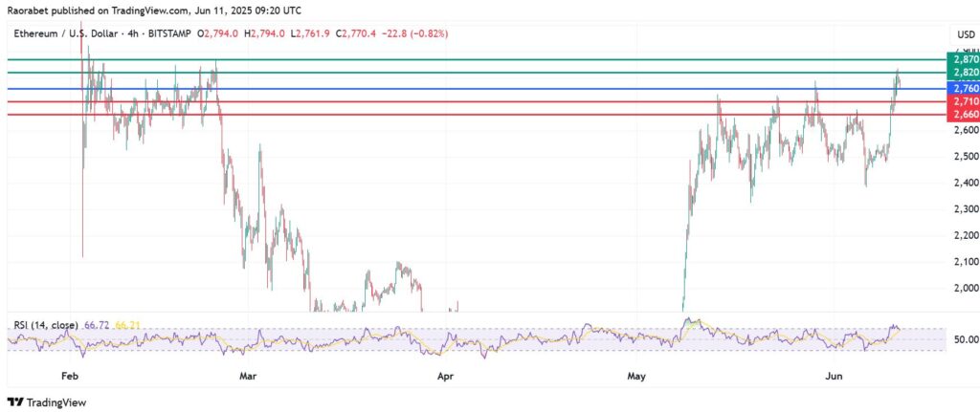The image size is (980, 412).
Task: Select the green 2,820 price tag
Action: 961,73
